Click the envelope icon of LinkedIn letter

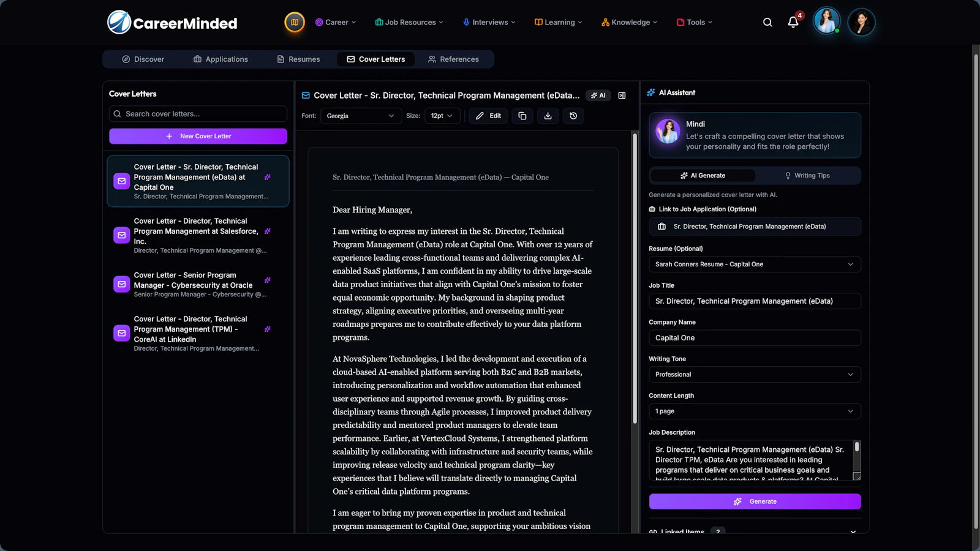point(122,333)
